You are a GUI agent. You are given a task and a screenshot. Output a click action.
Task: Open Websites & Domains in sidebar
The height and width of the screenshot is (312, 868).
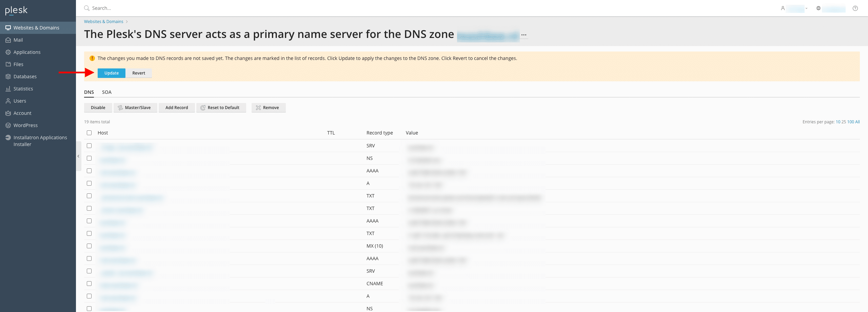click(x=38, y=28)
